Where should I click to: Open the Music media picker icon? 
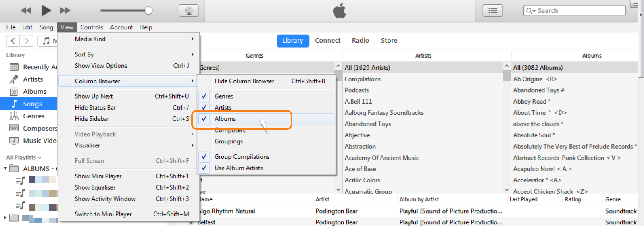pyautogui.click(x=47, y=41)
